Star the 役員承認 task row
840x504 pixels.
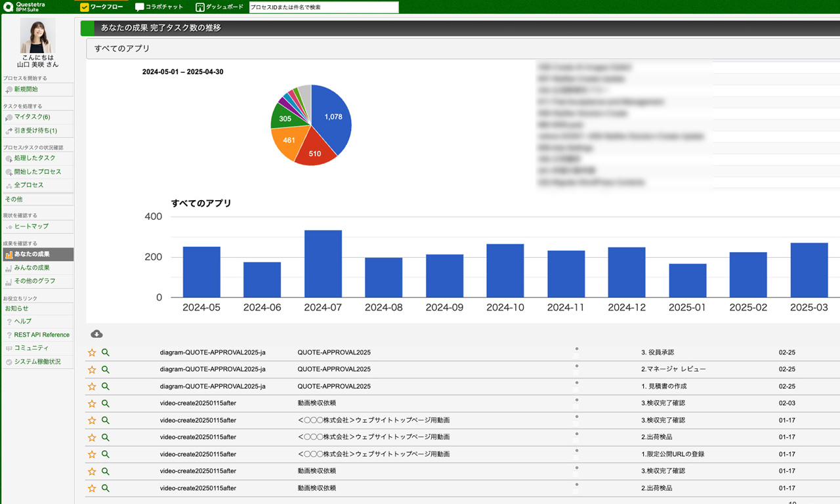(x=92, y=352)
